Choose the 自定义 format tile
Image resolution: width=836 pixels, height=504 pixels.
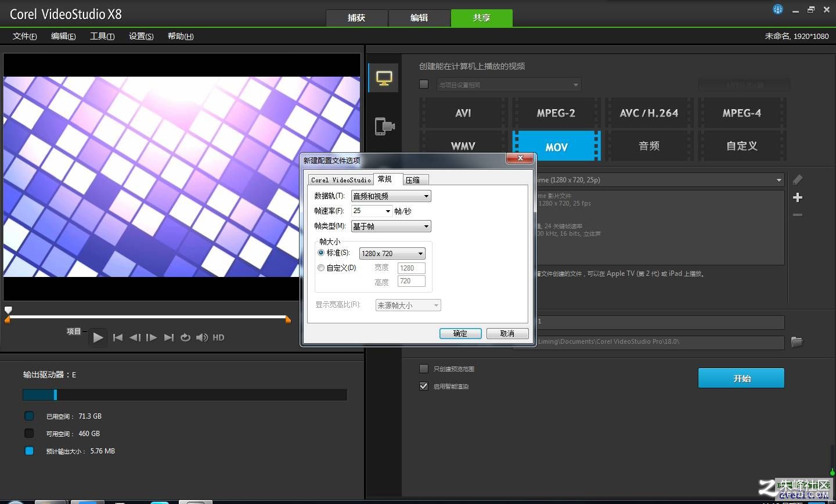(742, 146)
